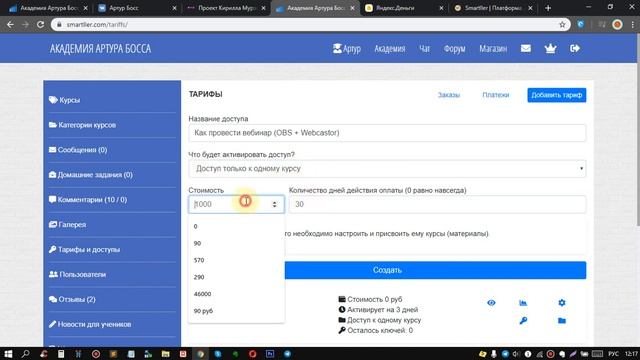The width and height of the screenshot is (640, 360).
Task: Open Форум from top navigation
Action: [454, 49]
